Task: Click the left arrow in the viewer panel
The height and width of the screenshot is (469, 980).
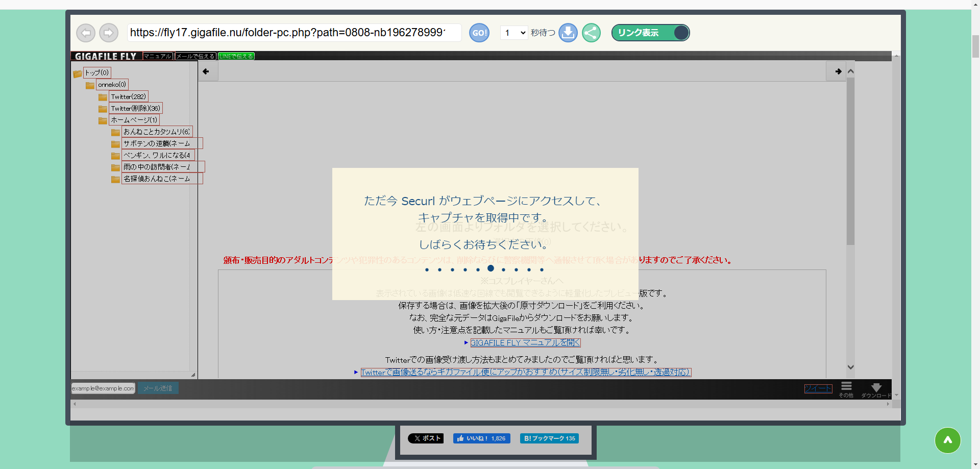Action: pos(206,71)
